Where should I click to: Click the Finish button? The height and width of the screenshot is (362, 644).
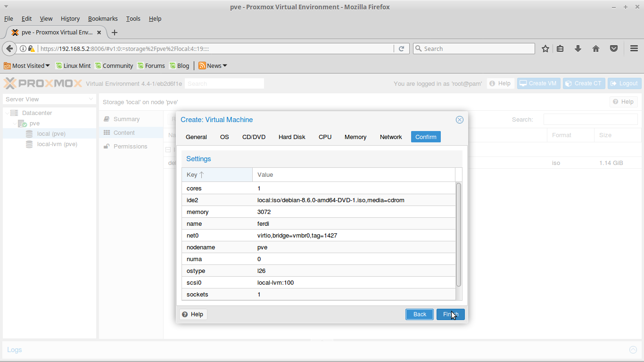click(450, 314)
